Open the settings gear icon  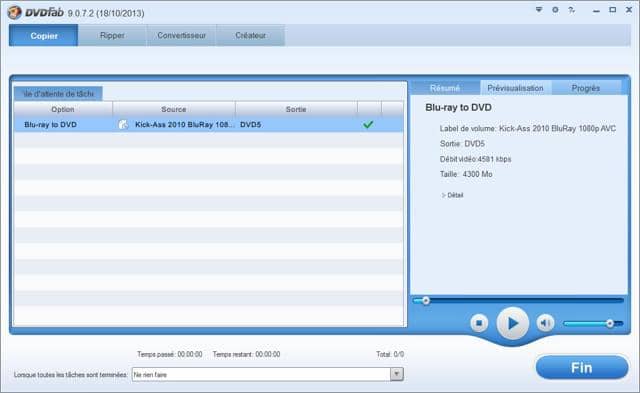point(555,10)
